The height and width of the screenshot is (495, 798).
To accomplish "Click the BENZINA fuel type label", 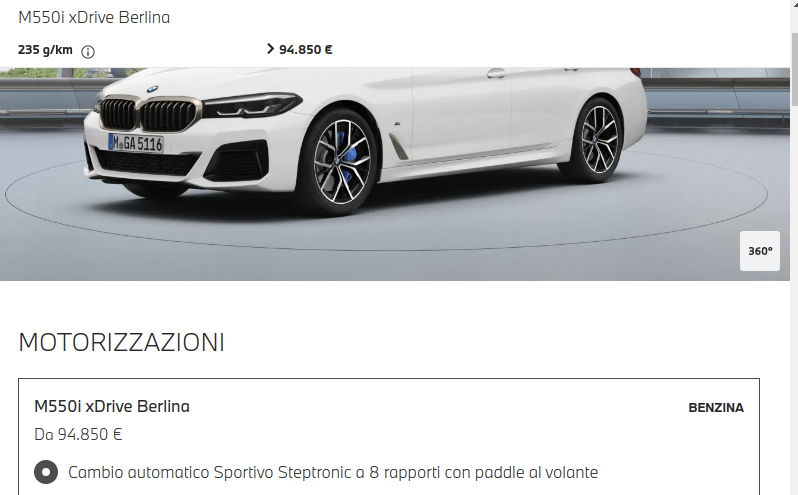I will coord(716,407).
